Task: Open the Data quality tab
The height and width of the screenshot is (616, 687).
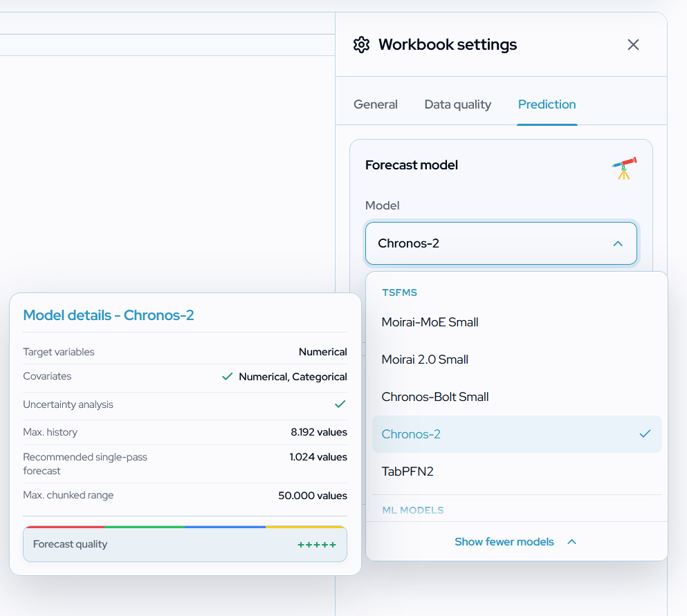Action: tap(458, 104)
